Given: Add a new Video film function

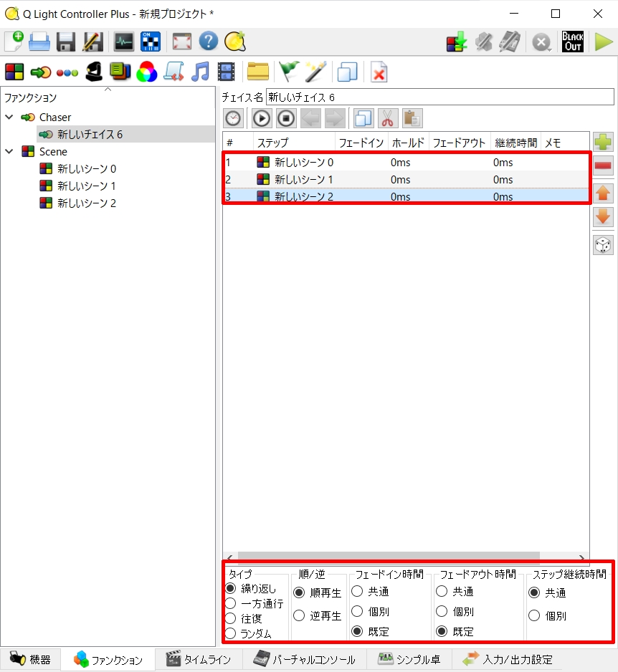Looking at the screenshot, I should click(x=226, y=72).
